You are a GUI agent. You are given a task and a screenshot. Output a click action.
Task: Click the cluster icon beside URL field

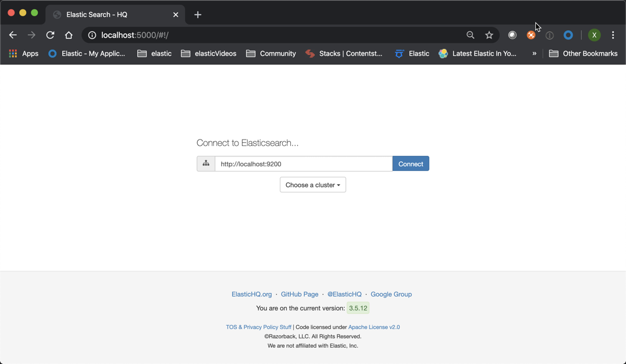206,163
